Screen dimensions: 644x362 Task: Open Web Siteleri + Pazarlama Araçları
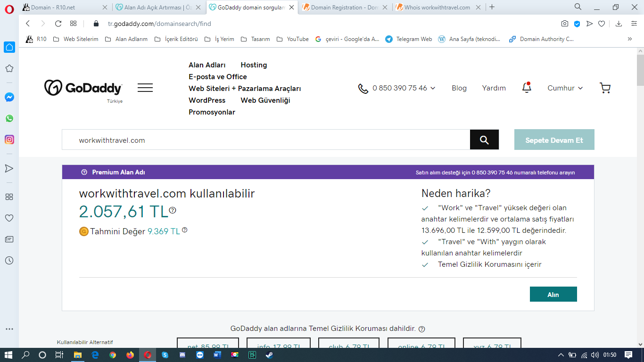(x=245, y=89)
